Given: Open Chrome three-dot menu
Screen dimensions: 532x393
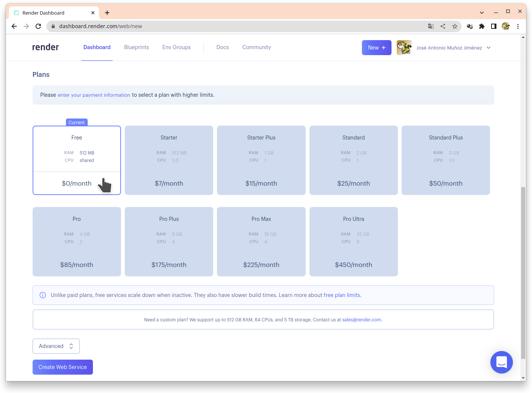Looking at the screenshot, I should coord(518,26).
